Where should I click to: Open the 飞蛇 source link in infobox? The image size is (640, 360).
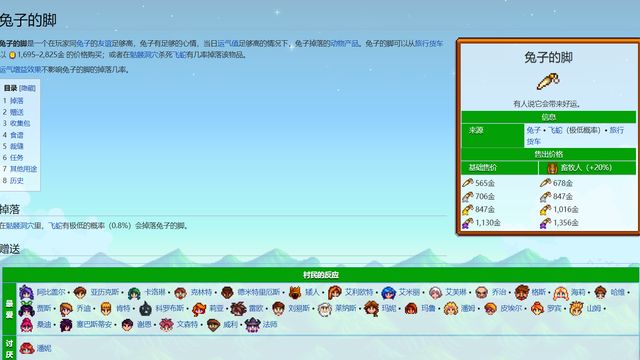pos(555,130)
